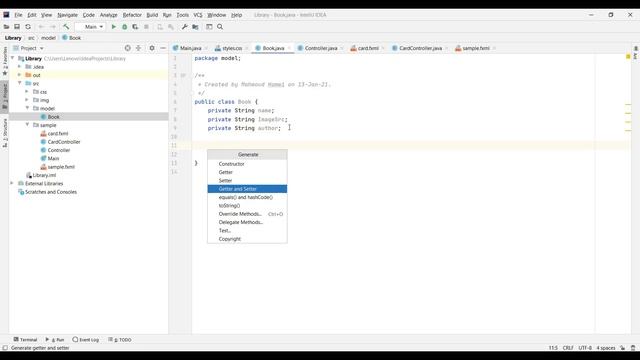Expand External Libraries node
Image resolution: width=640 pixels, height=360 pixels.
pos(12,183)
